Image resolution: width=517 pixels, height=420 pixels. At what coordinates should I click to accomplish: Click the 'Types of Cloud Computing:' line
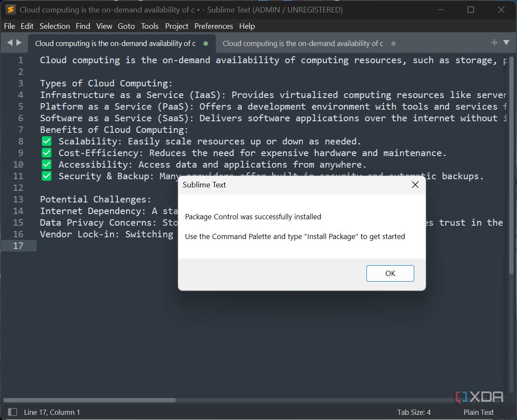(106, 83)
